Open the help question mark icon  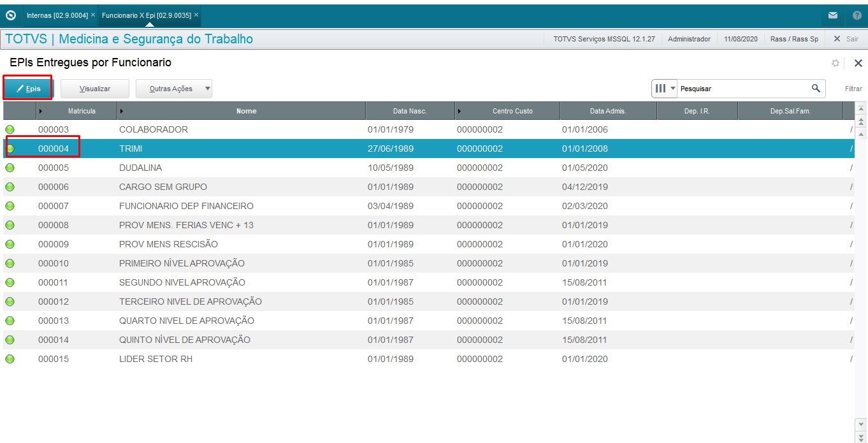(857, 15)
